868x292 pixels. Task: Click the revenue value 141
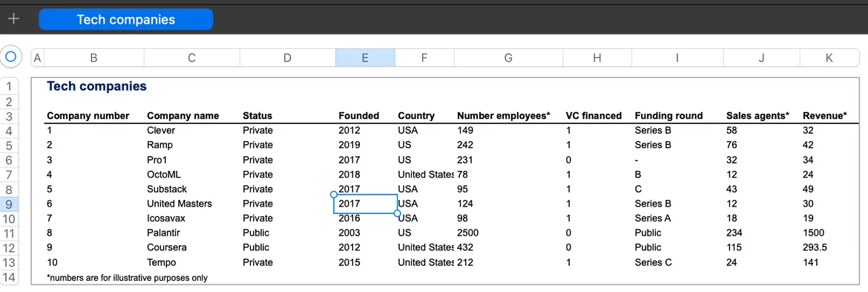(x=810, y=262)
